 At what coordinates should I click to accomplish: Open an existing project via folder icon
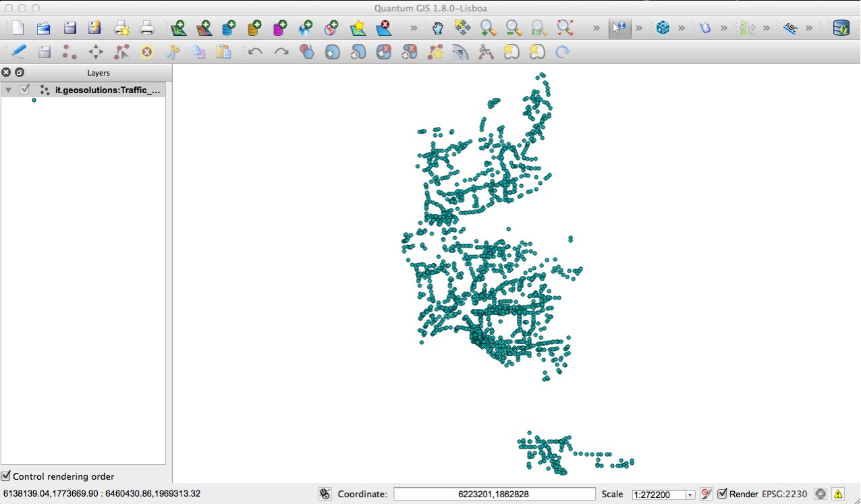44,28
